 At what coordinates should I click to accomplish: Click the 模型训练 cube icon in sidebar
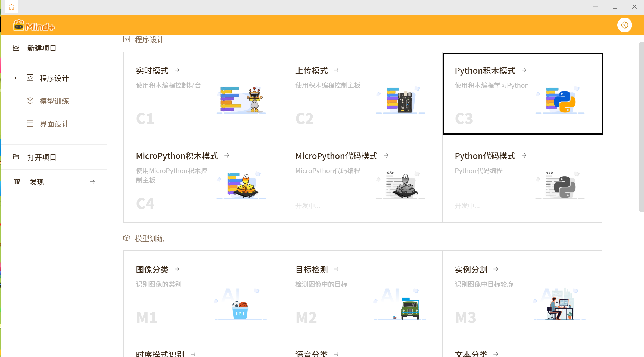[x=30, y=101]
